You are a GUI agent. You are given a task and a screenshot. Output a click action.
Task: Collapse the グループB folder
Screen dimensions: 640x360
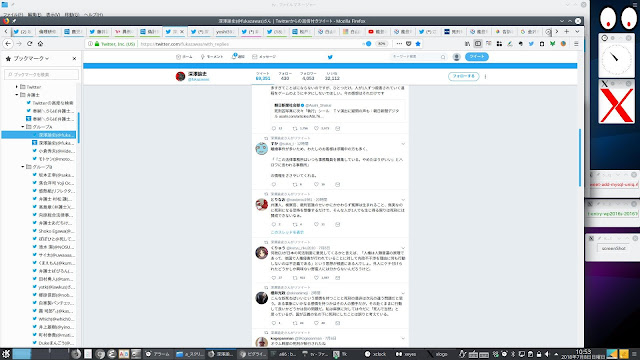point(23,167)
